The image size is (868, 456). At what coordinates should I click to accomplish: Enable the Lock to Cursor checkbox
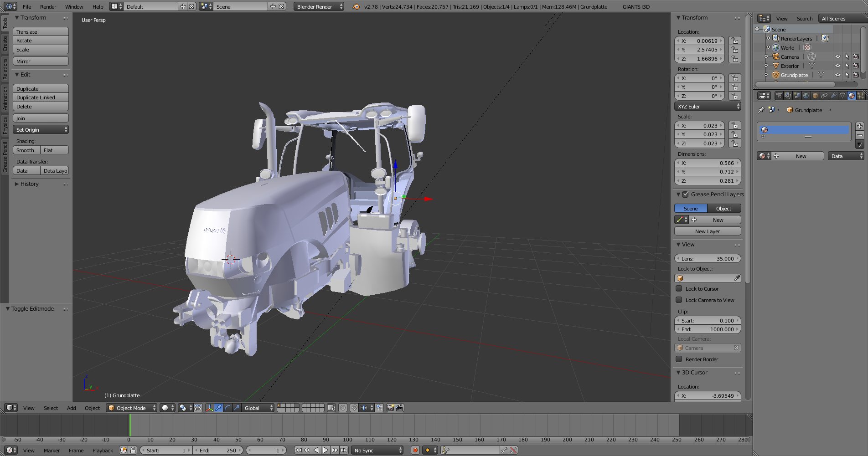(x=679, y=288)
